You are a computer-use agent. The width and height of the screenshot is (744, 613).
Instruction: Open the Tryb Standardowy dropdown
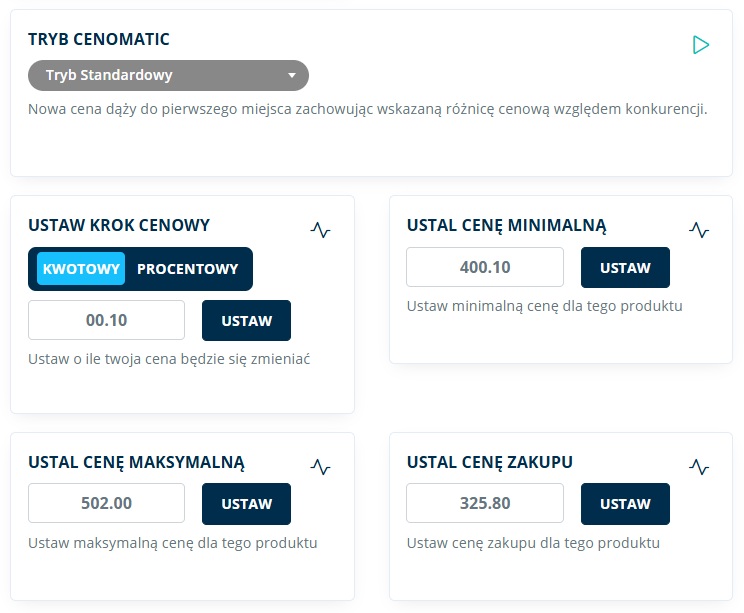click(x=168, y=75)
